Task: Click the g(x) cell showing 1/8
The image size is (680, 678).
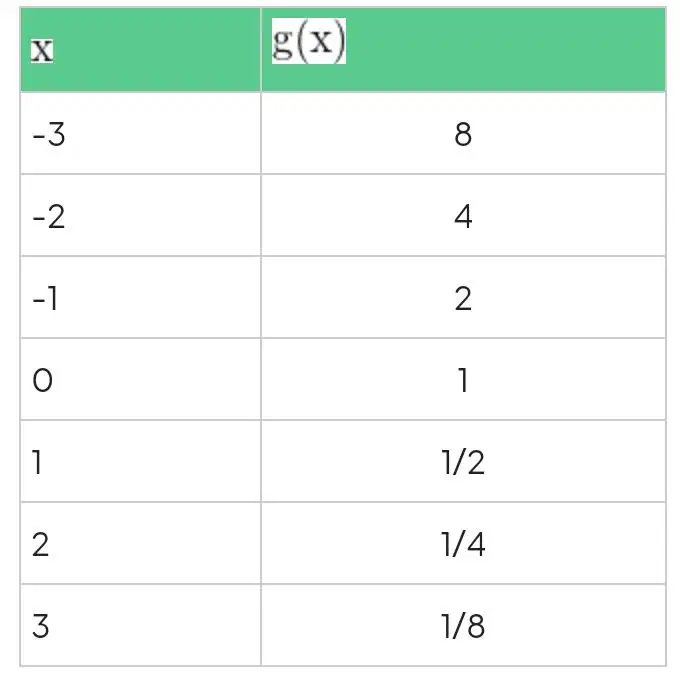Action: point(464,625)
